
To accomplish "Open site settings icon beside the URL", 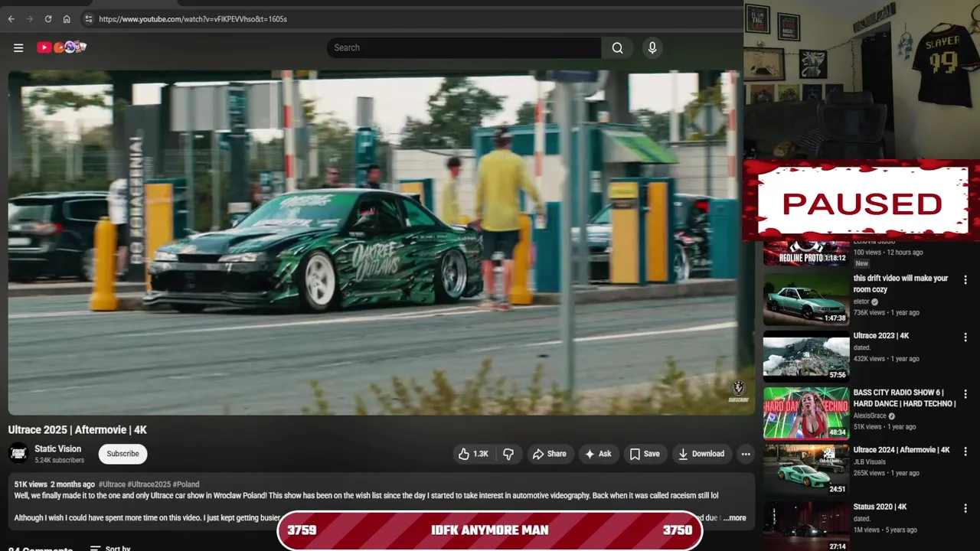I will 88,19.
